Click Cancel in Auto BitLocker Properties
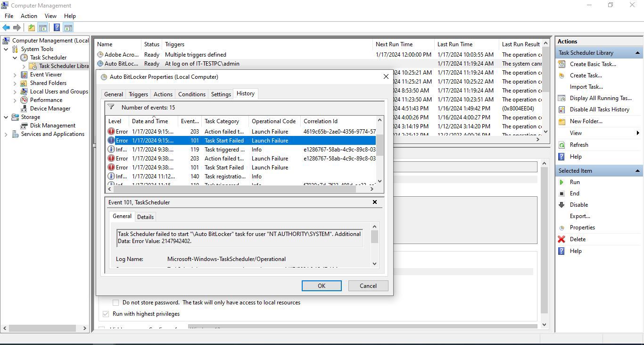 368,286
